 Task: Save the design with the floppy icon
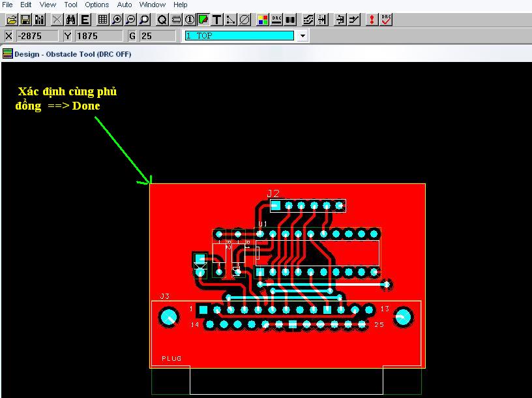(26, 20)
